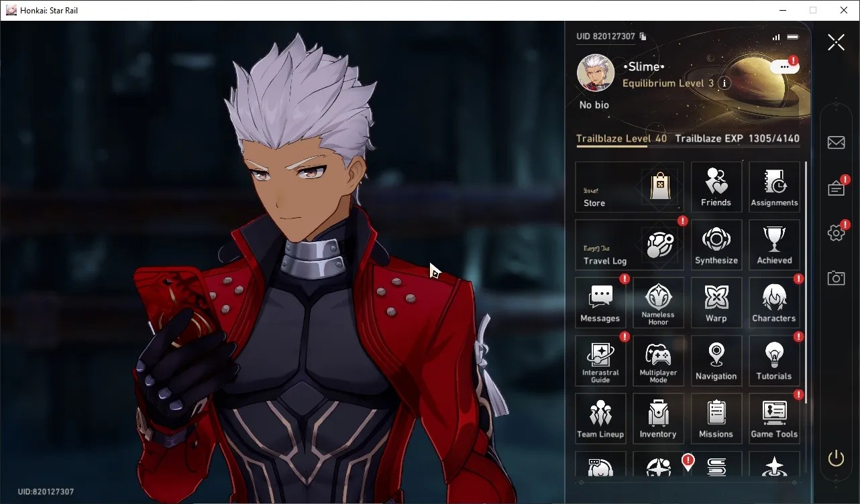This screenshot has width=860, height=504.
Task: Open Tutorials
Action: 774,361
